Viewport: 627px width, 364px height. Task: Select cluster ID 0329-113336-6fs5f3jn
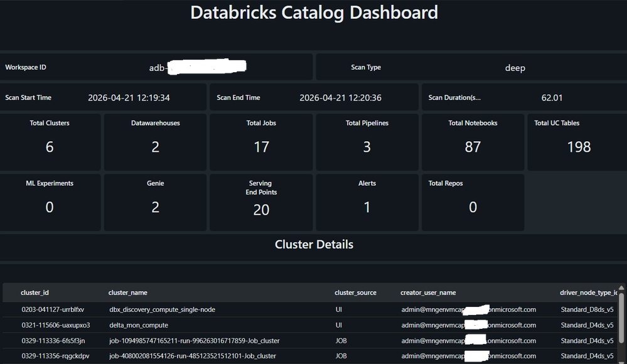pyautogui.click(x=53, y=341)
